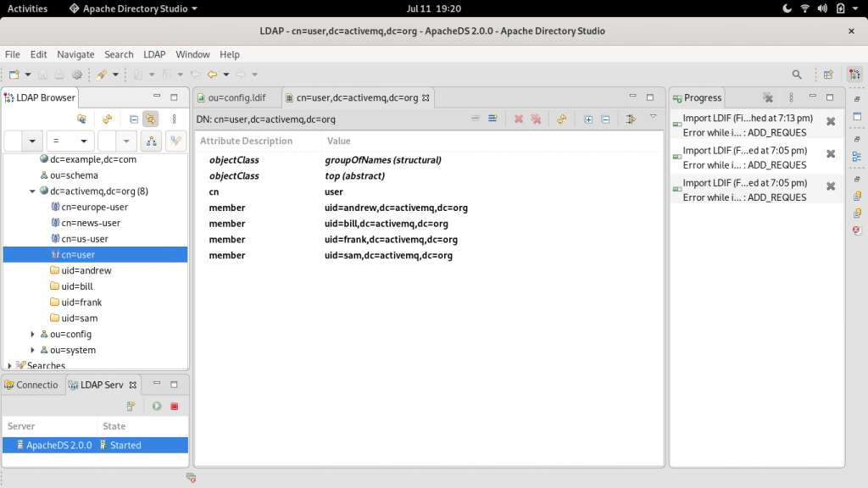Switch to the Connections tab
This screenshot has height=488, width=868.
click(x=32, y=385)
